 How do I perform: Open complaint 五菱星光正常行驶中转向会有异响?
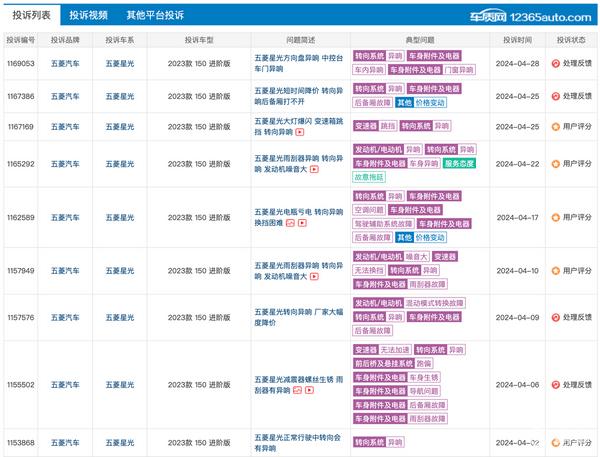point(297,443)
